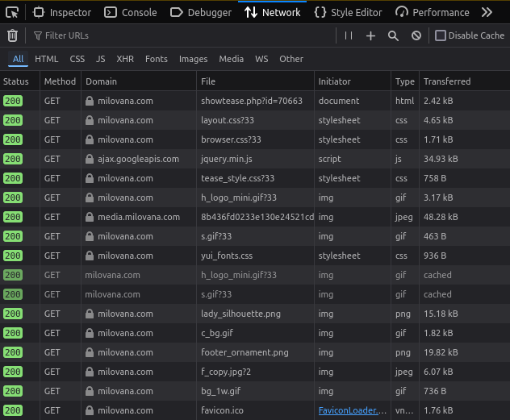510x420 pixels.
Task: Click the lock icon beside media.milovana.com
Action: 90,217
